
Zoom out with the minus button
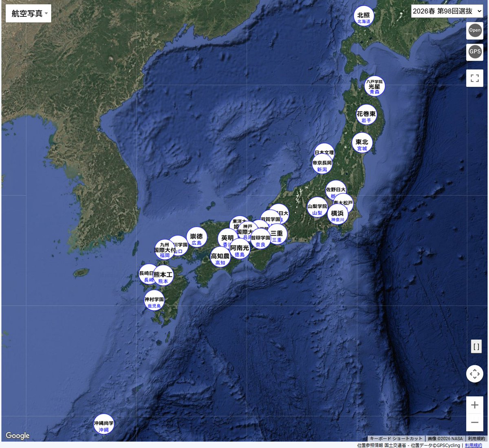tap(475, 422)
